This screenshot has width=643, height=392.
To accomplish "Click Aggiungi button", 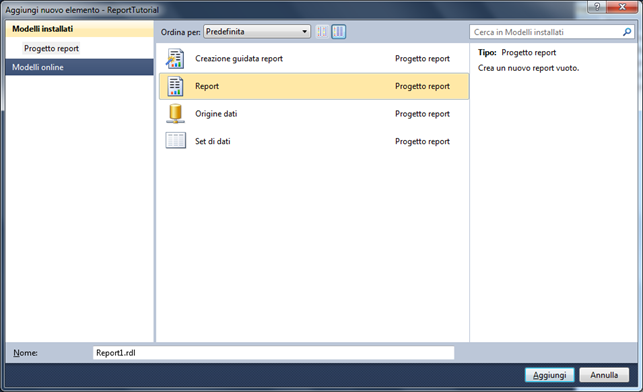I will pos(550,375).
